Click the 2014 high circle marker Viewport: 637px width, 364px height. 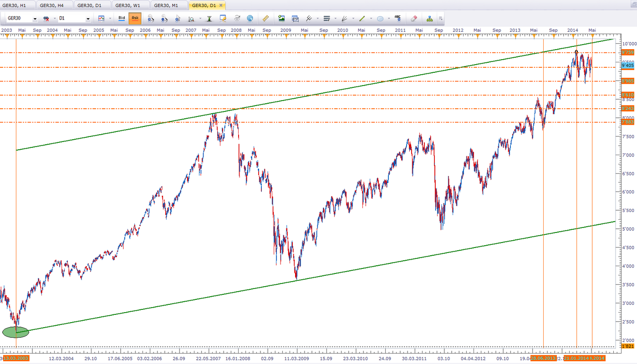click(576, 52)
